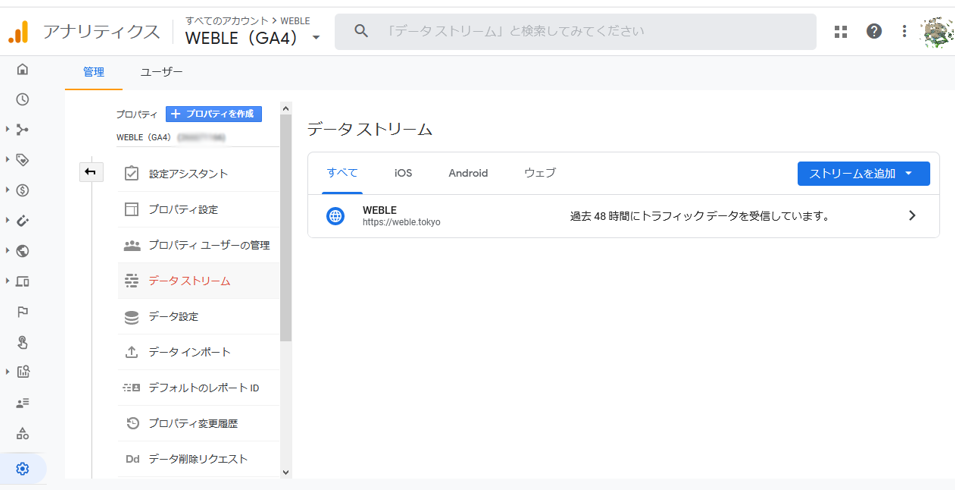Click the property list scrollbar up arrow
Screen dimensions: 955x499
286,108
